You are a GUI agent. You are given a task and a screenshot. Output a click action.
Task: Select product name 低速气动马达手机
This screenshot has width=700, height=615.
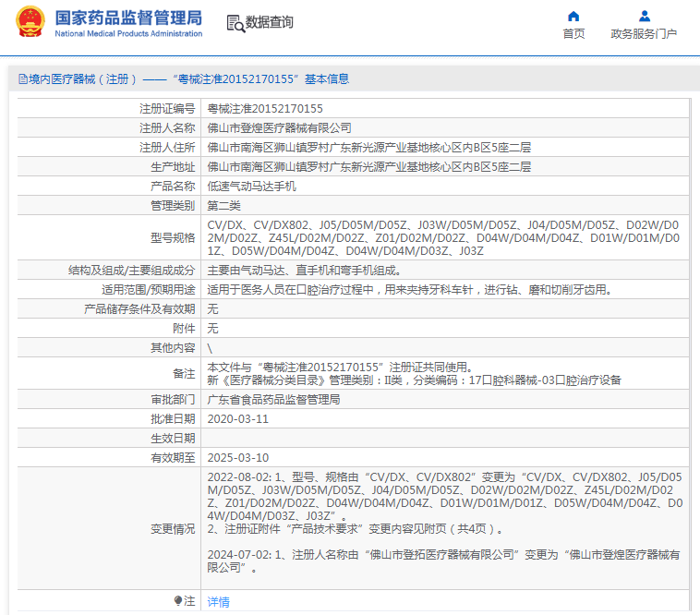252,187
